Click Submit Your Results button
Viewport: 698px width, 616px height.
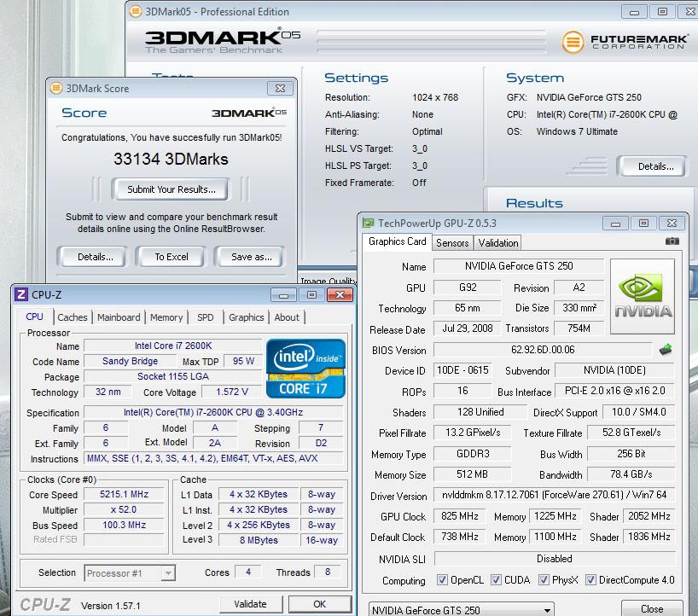click(x=171, y=189)
